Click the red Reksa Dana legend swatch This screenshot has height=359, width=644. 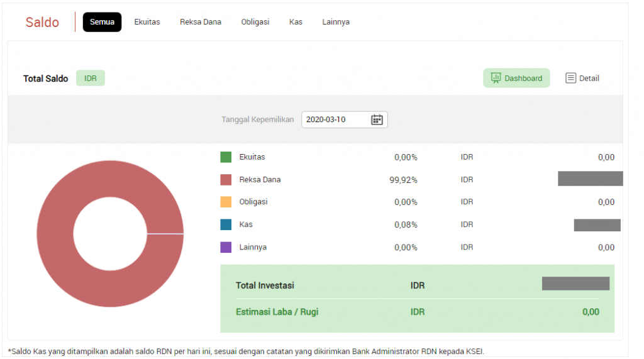tap(226, 180)
